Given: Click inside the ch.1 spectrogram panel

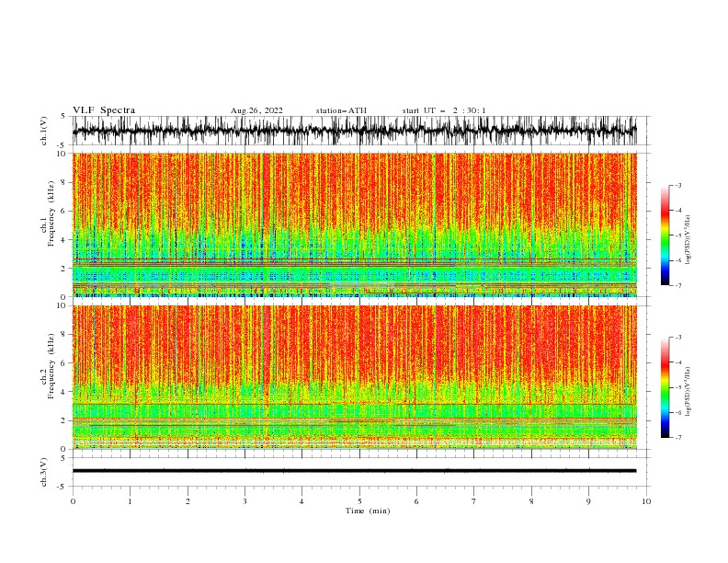Looking at the screenshot, I should pyautogui.click(x=354, y=224).
